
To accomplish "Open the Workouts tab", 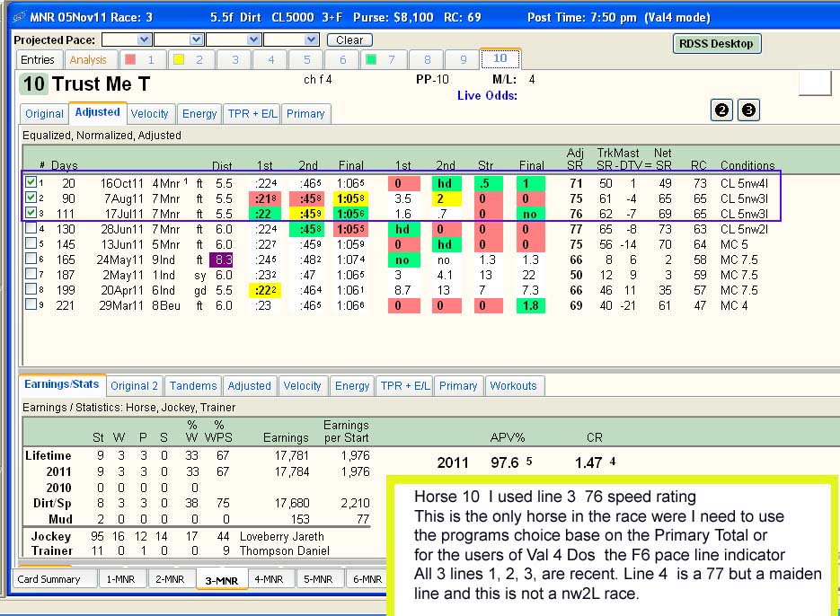I will click(x=513, y=385).
